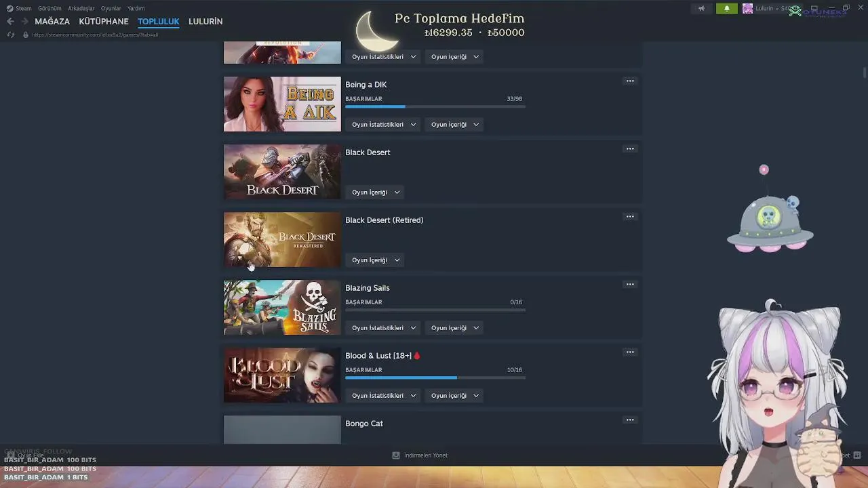This screenshot has height=488, width=868.
Task: Go forward with the right arrow
Action: [x=24, y=22]
